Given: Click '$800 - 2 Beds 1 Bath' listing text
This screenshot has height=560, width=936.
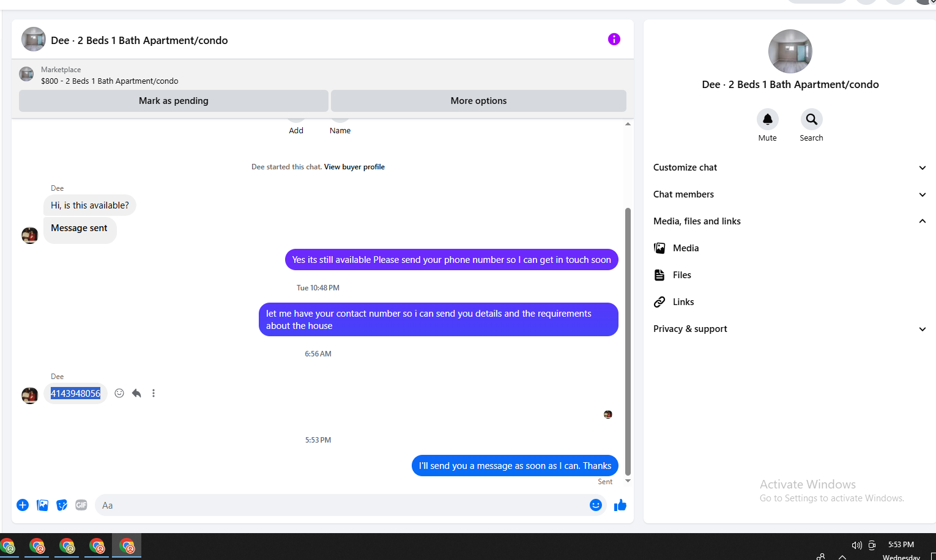Looking at the screenshot, I should pyautogui.click(x=110, y=81).
